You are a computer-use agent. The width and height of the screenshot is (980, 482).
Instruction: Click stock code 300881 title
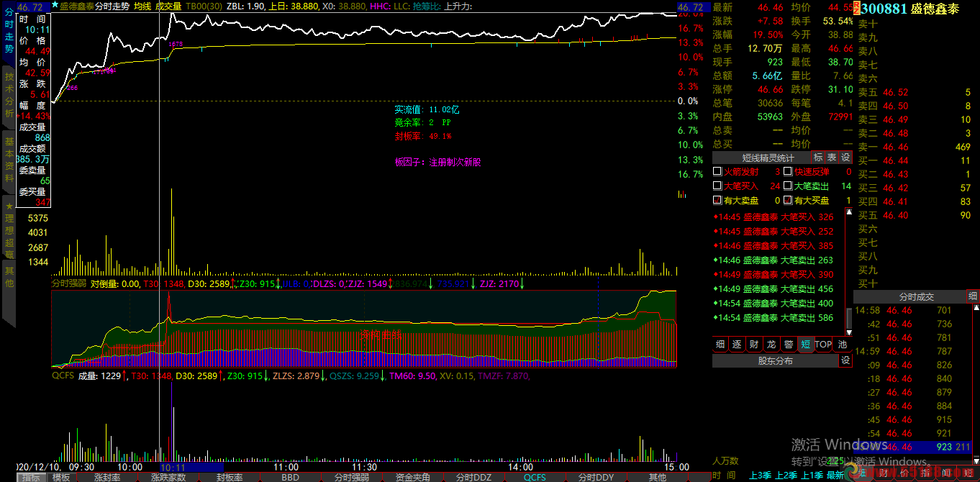click(x=884, y=9)
